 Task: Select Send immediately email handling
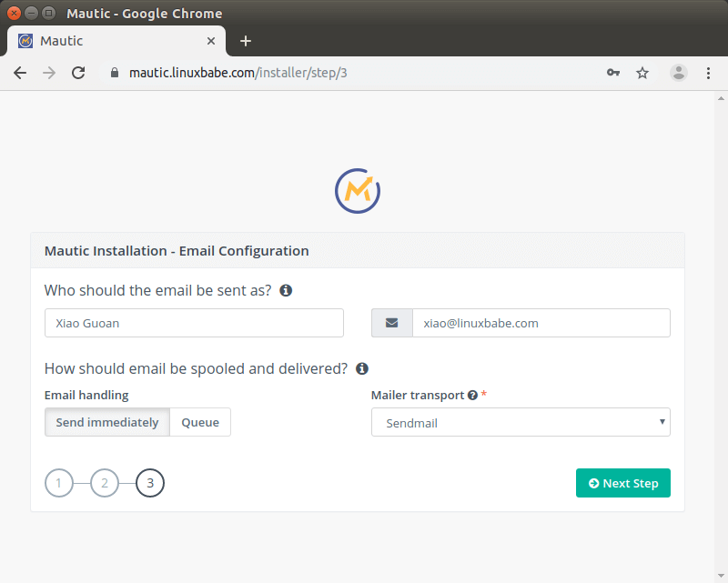point(107,422)
